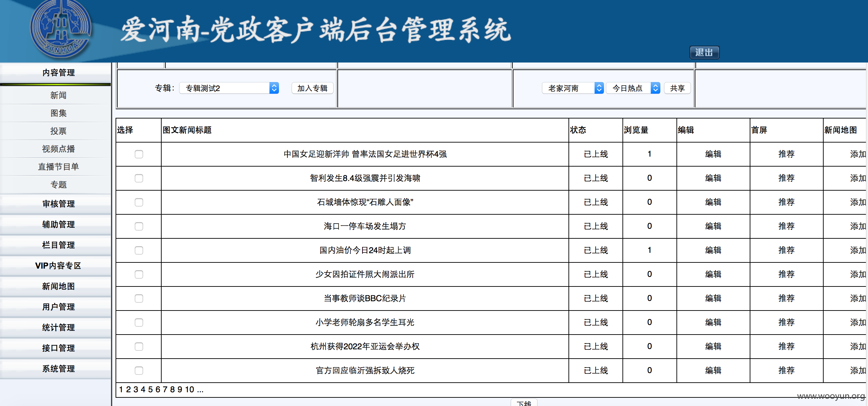Image resolution: width=868 pixels, height=406 pixels.
Task: Expand the 新闻地图 sidebar section
Action: tap(55, 286)
